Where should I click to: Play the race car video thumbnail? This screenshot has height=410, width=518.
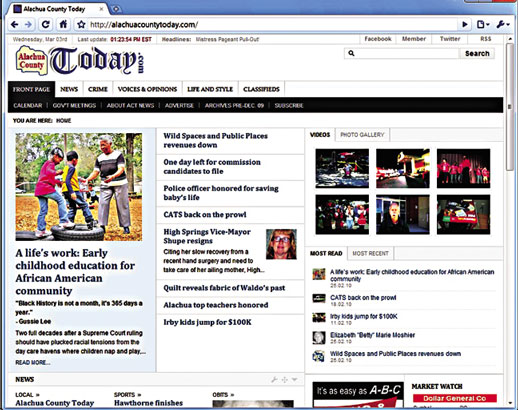click(463, 214)
